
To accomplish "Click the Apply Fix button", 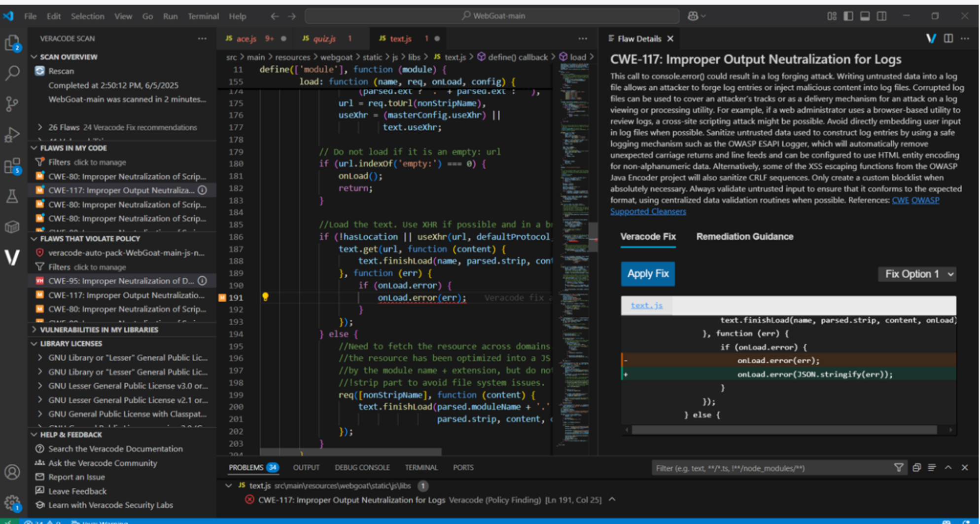I will point(648,274).
